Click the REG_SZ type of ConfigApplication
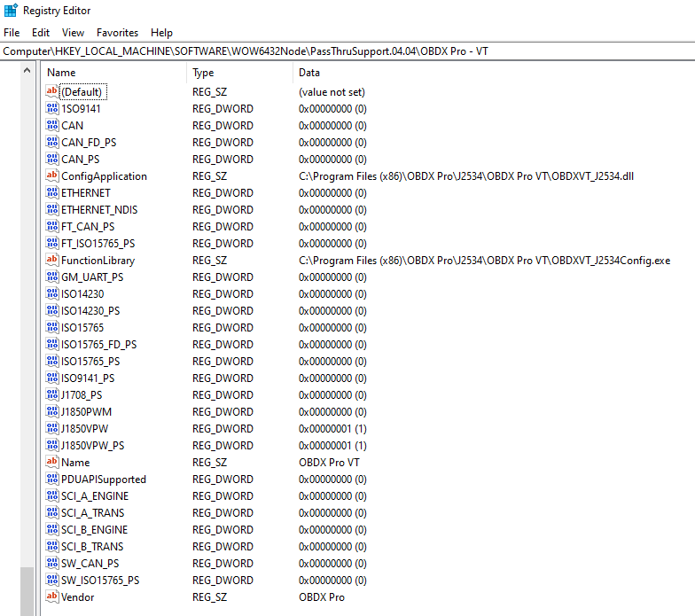The width and height of the screenshot is (695, 616). click(x=209, y=175)
